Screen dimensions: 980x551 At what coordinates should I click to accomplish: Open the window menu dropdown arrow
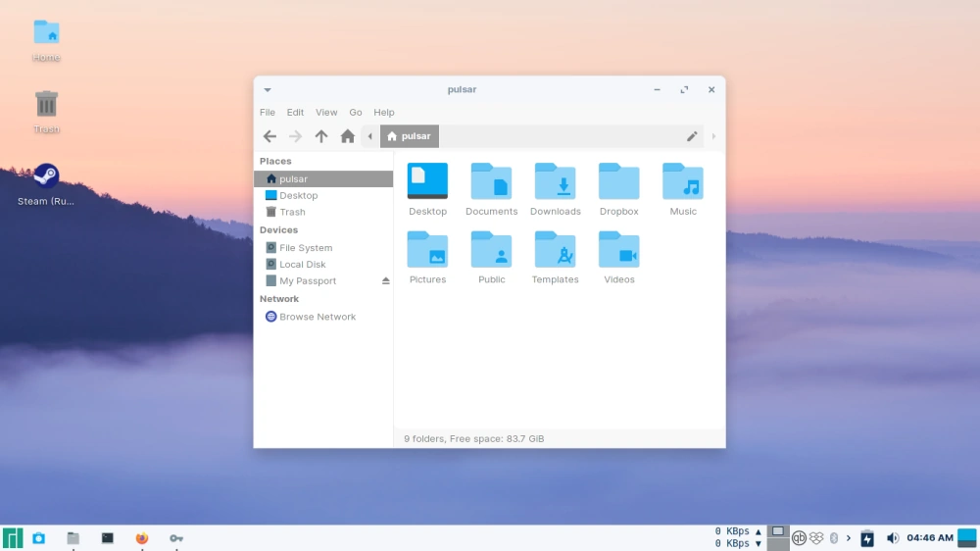tap(268, 90)
